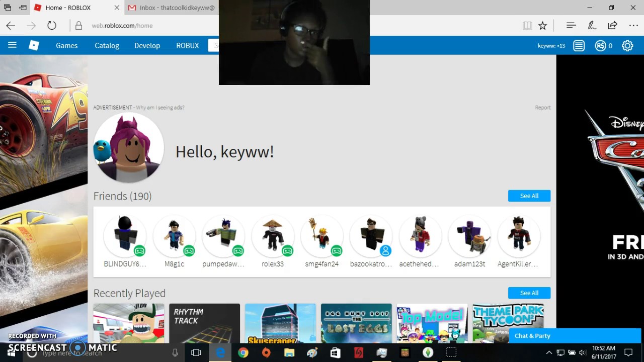Viewport: 644px width, 362px height.
Task: Open friend adam123t's avatar
Action: click(x=469, y=236)
